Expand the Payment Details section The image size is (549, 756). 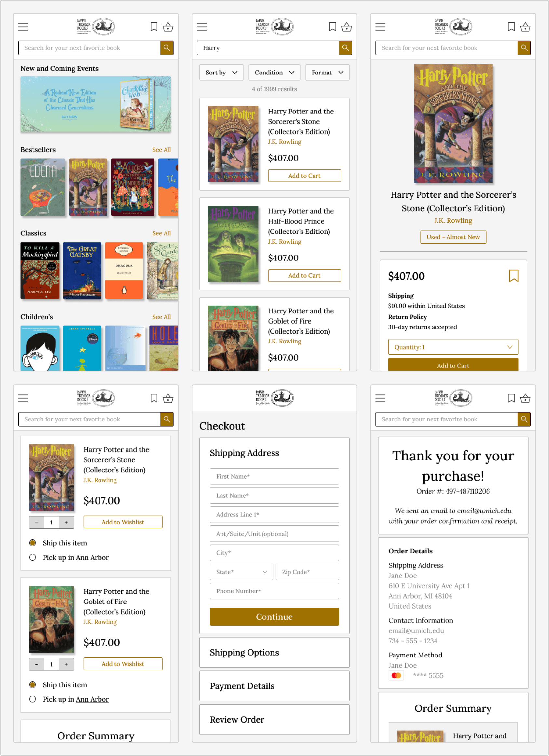point(274,686)
